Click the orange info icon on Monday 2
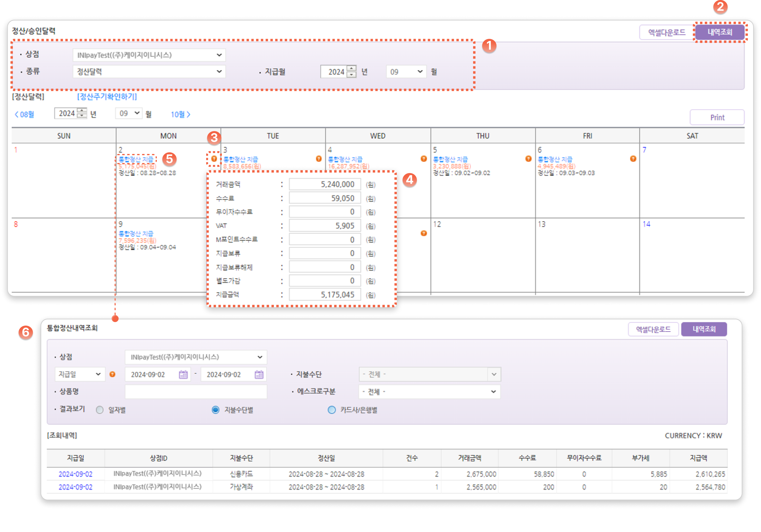The image size is (761, 532). pyautogui.click(x=214, y=159)
